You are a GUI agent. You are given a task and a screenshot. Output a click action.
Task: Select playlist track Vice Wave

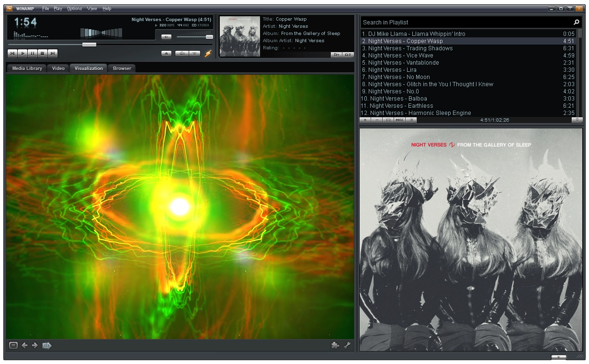click(x=468, y=56)
